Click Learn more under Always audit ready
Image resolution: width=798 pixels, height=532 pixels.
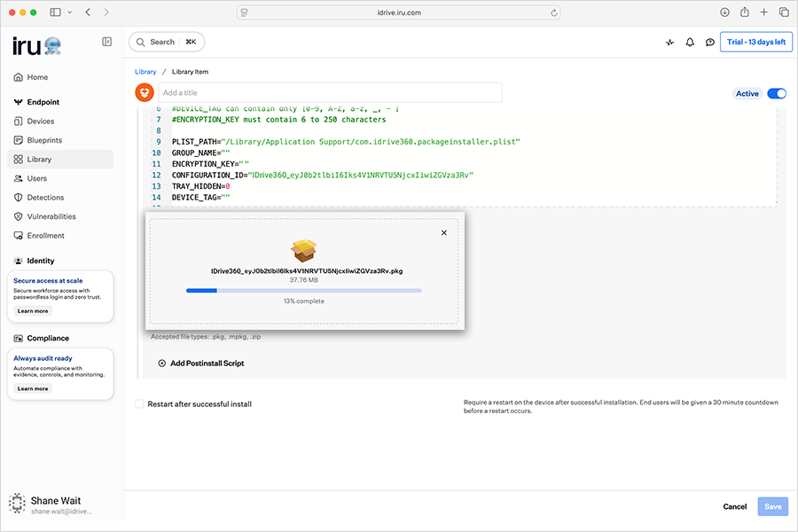click(x=33, y=388)
